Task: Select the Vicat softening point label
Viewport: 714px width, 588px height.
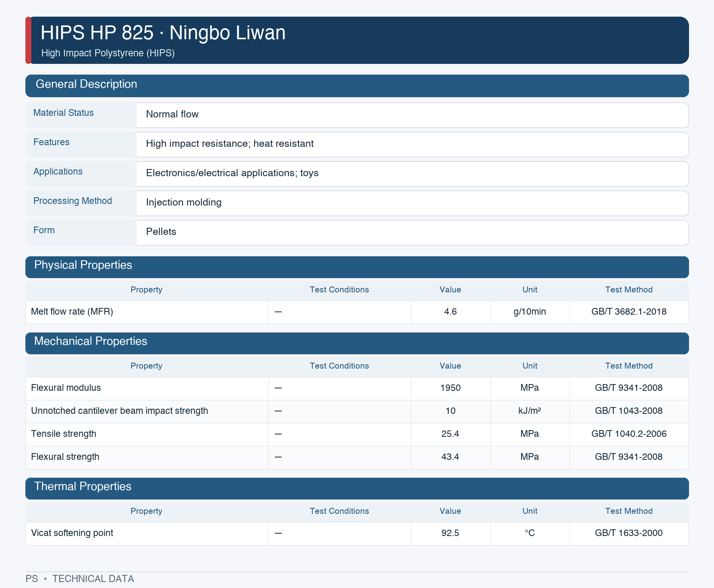Action: pos(72,533)
